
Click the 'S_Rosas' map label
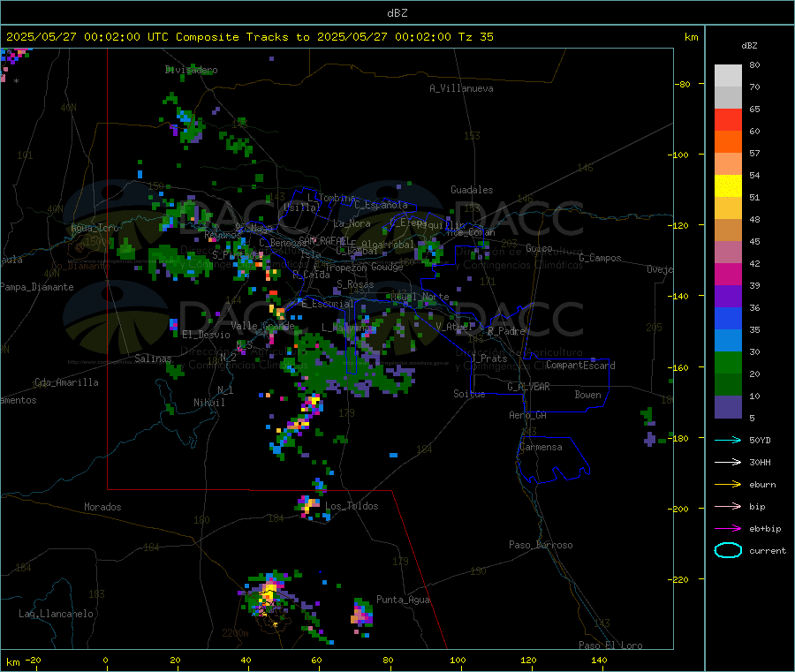[x=355, y=284]
